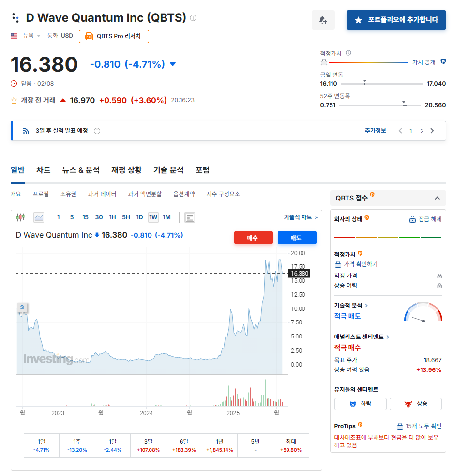Open the 기술적 차트 link
Screen dimensions: 453x476
point(301,217)
